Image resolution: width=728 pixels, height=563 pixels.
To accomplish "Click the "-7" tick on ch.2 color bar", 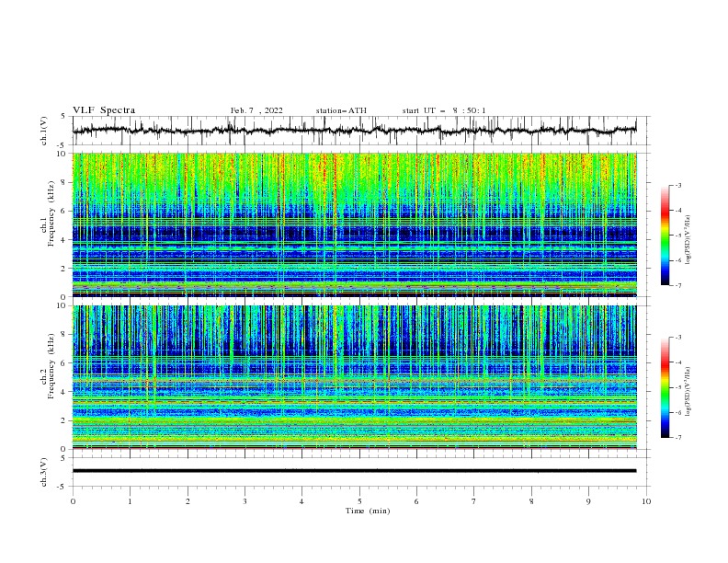I will click(677, 437).
